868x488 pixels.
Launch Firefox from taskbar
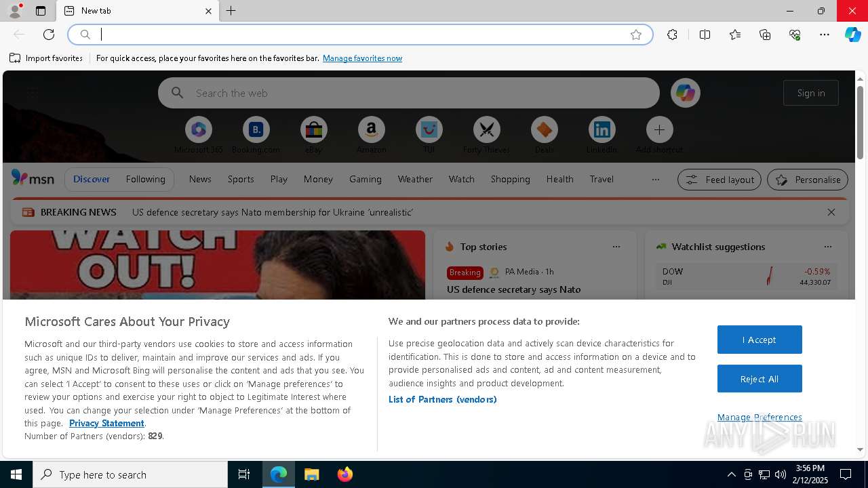[344, 474]
